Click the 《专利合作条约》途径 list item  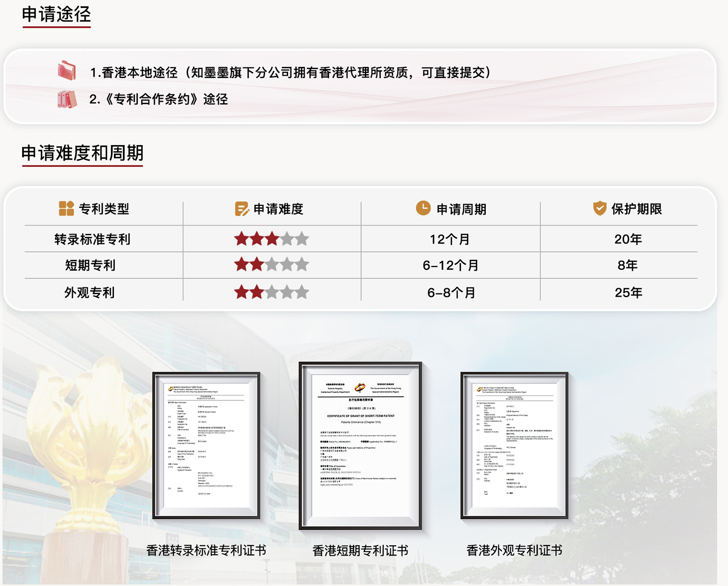[x=159, y=99]
